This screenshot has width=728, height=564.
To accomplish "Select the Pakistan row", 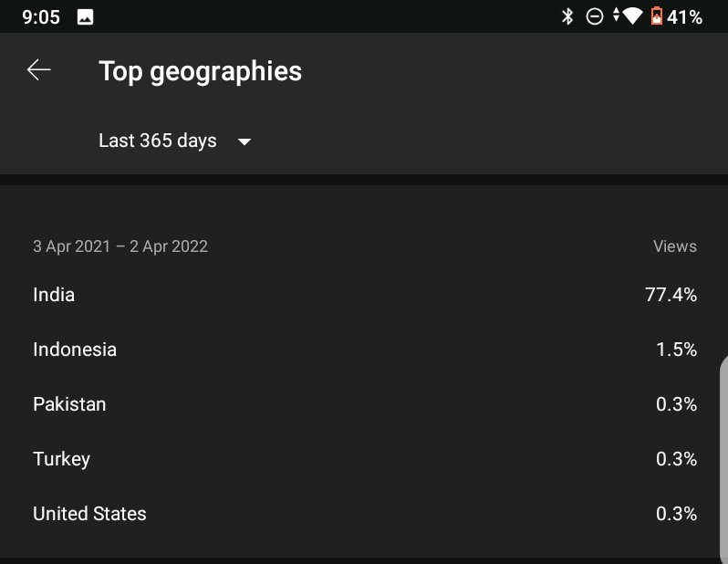I will pos(365,404).
